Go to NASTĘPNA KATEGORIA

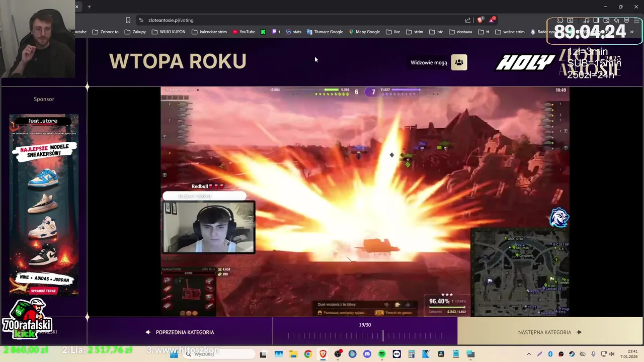pyautogui.click(x=550, y=332)
